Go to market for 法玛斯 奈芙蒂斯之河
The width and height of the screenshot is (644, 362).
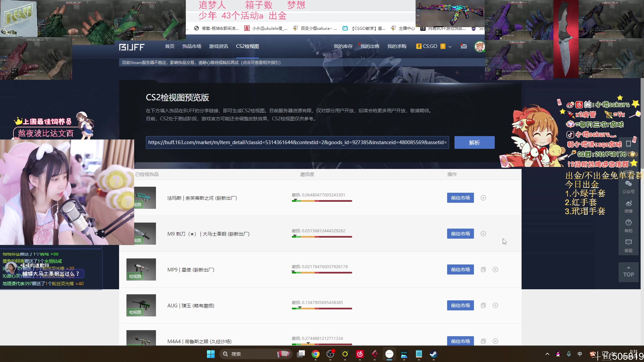[x=460, y=198]
